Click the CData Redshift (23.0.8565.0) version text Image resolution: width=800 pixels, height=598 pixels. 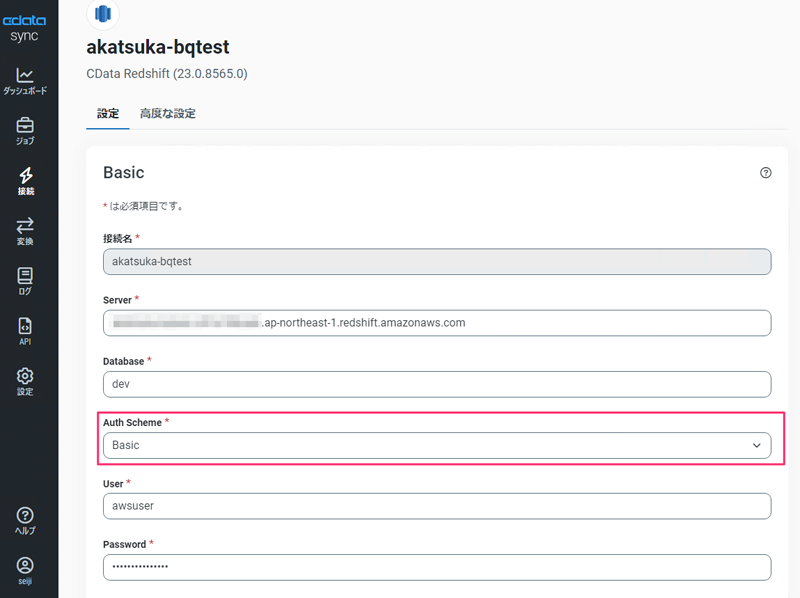167,74
